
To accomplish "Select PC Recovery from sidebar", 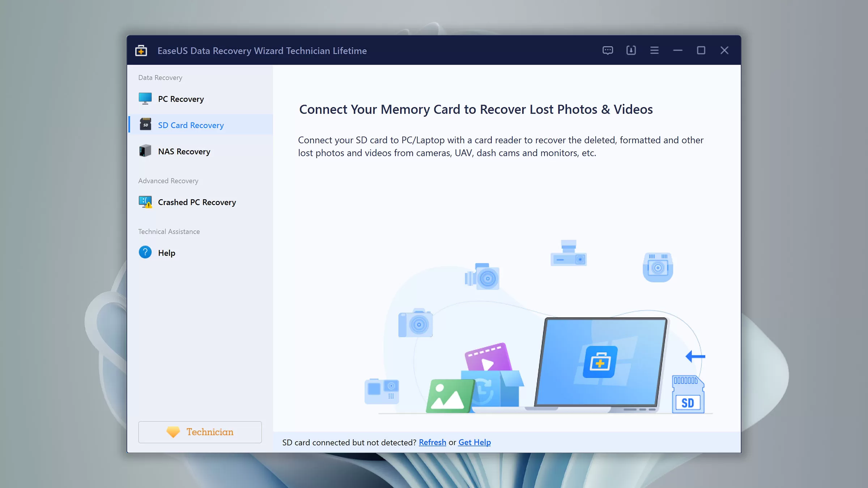I will pos(180,98).
